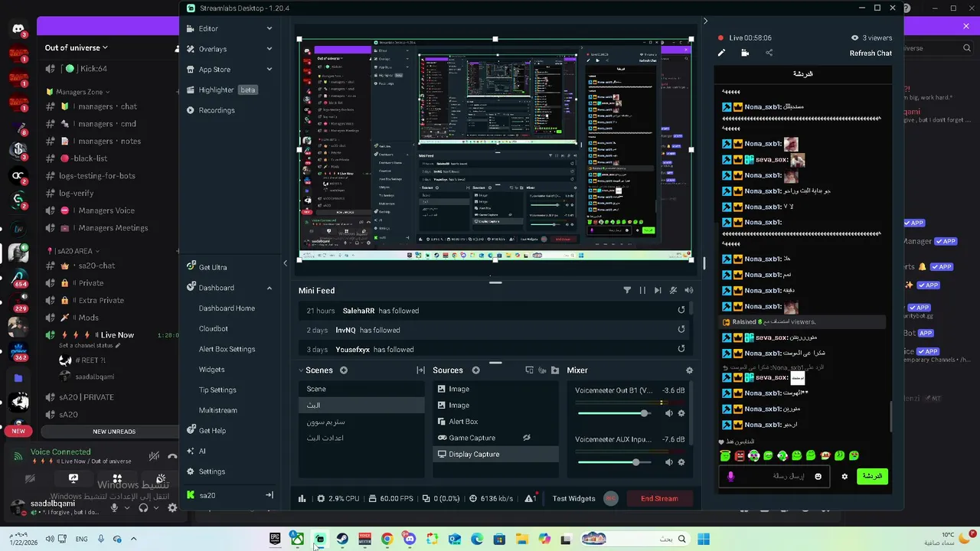
Task: Expand the Editor dropdown chevron
Action: point(269,28)
